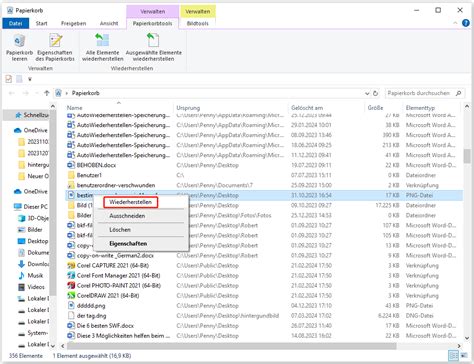Screen dimensions: 474x364
Task: Switch to the Start tab
Action: pyautogui.click(x=42, y=23)
